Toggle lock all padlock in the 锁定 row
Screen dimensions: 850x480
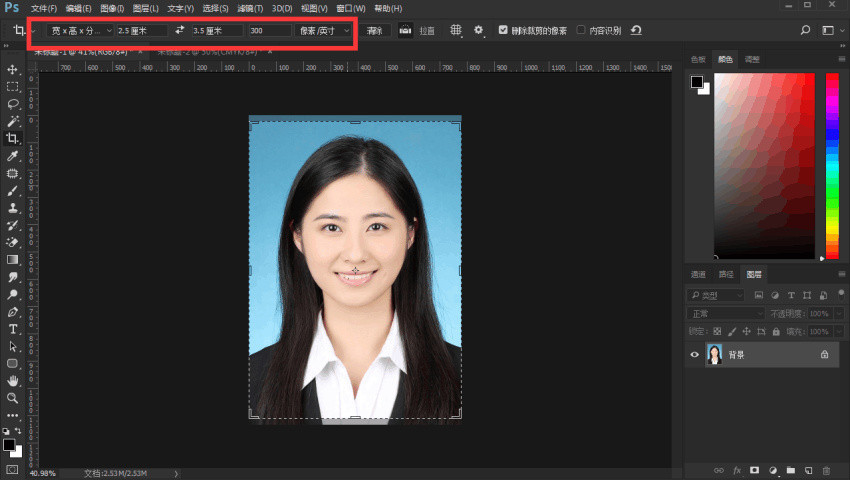click(776, 331)
